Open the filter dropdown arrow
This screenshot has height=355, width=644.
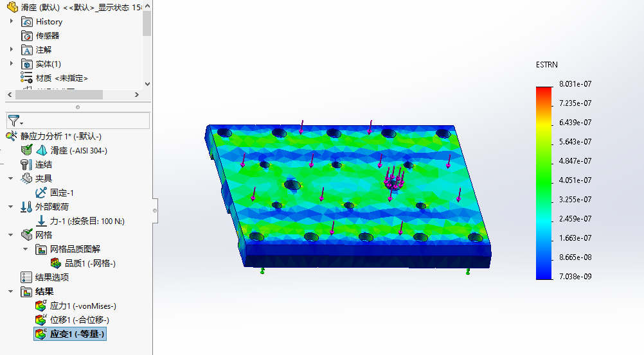(21, 123)
